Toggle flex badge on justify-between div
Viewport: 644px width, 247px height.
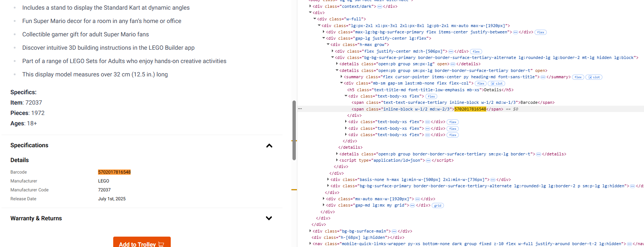pyautogui.click(x=541, y=32)
